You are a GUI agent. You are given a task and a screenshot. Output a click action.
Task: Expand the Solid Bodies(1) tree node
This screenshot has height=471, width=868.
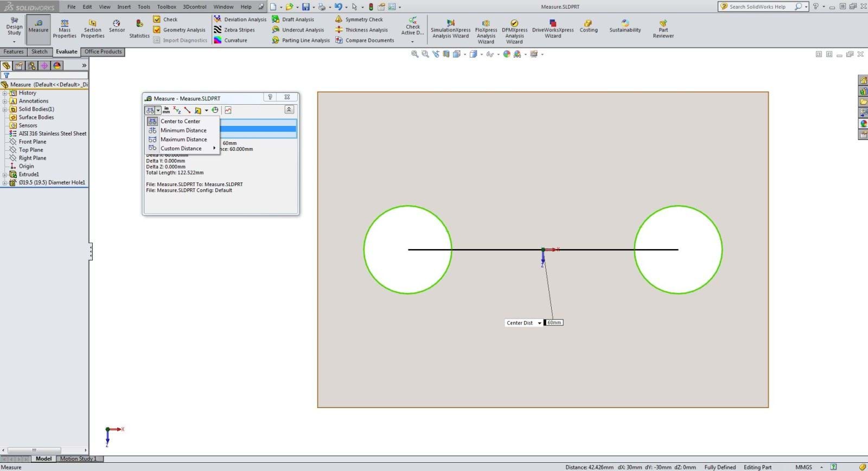point(5,109)
